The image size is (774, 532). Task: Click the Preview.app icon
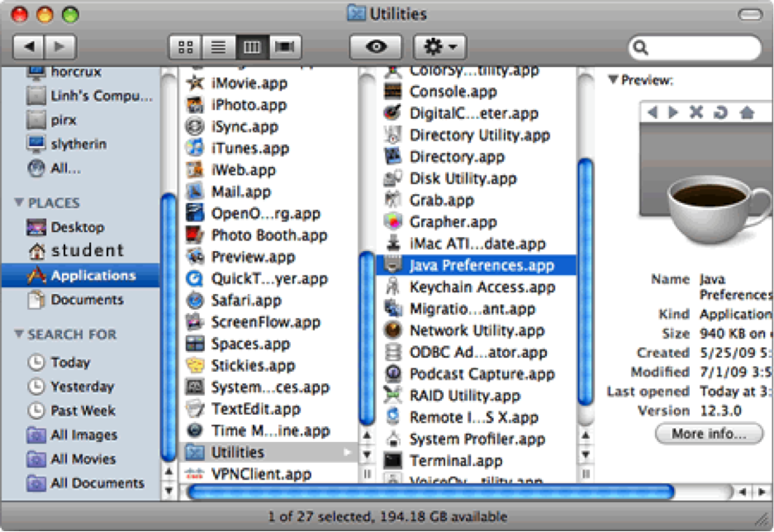tap(195, 257)
